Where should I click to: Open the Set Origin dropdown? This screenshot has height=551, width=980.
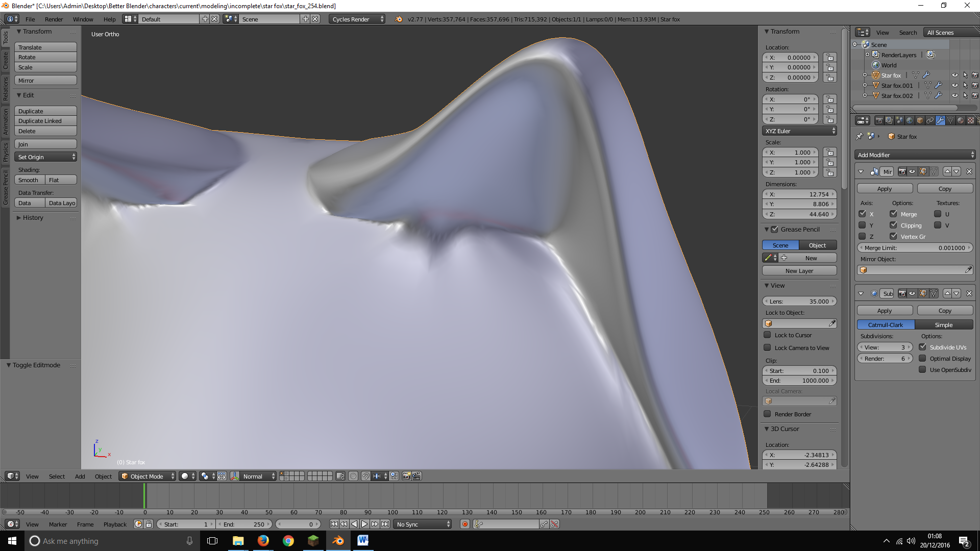tap(45, 157)
